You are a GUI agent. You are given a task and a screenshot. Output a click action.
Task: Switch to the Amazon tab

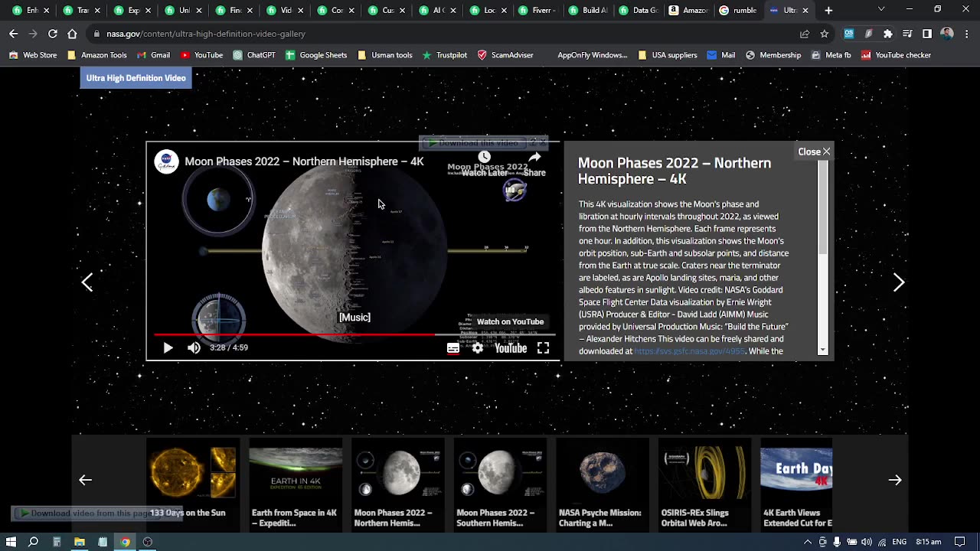688,11
